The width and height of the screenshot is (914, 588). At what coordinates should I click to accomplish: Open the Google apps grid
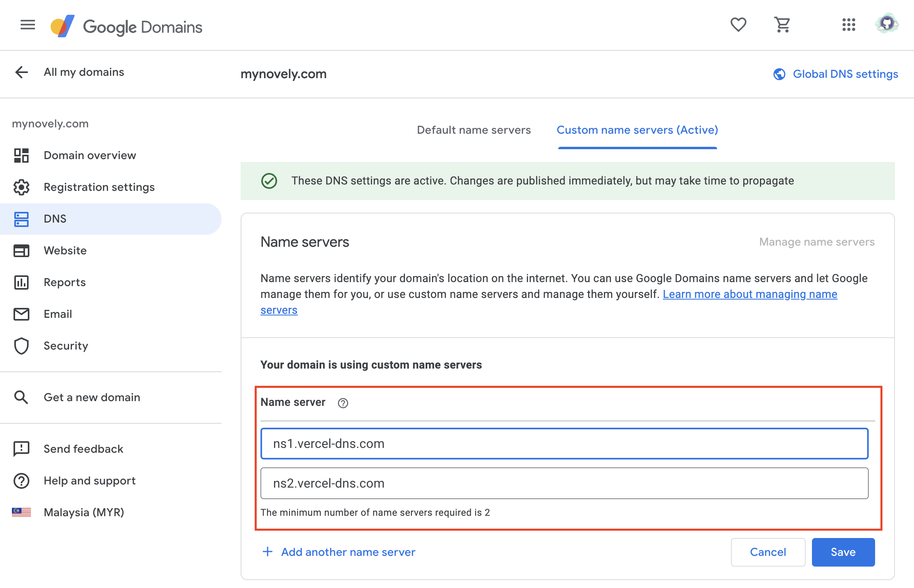pyautogui.click(x=848, y=25)
